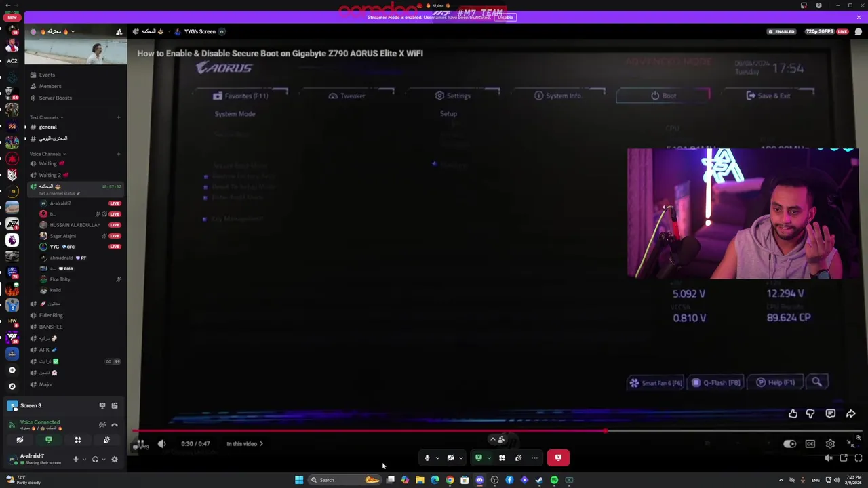
Task: Join the Waiting 2 voice channel
Action: (x=53, y=175)
